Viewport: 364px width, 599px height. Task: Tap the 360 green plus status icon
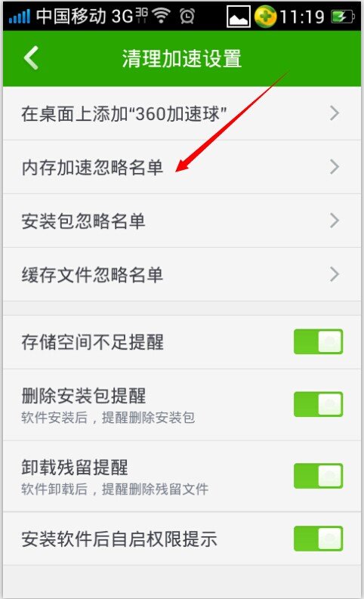tap(266, 17)
